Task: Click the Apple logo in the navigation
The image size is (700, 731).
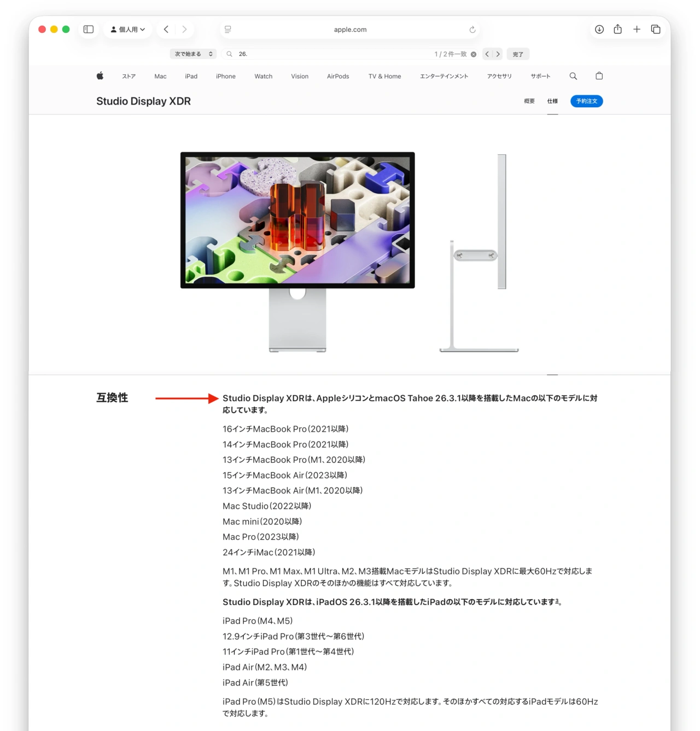Action: coord(100,76)
